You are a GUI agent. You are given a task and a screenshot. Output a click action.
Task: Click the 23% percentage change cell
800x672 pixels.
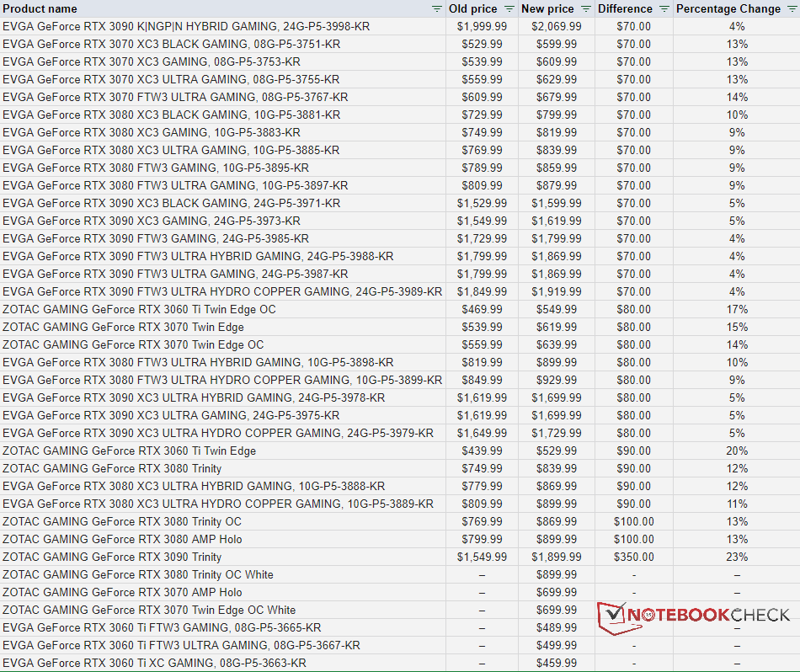736,557
